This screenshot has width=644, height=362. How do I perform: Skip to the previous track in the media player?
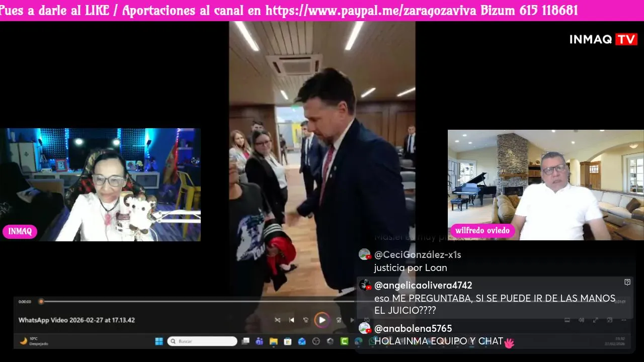[291, 320]
